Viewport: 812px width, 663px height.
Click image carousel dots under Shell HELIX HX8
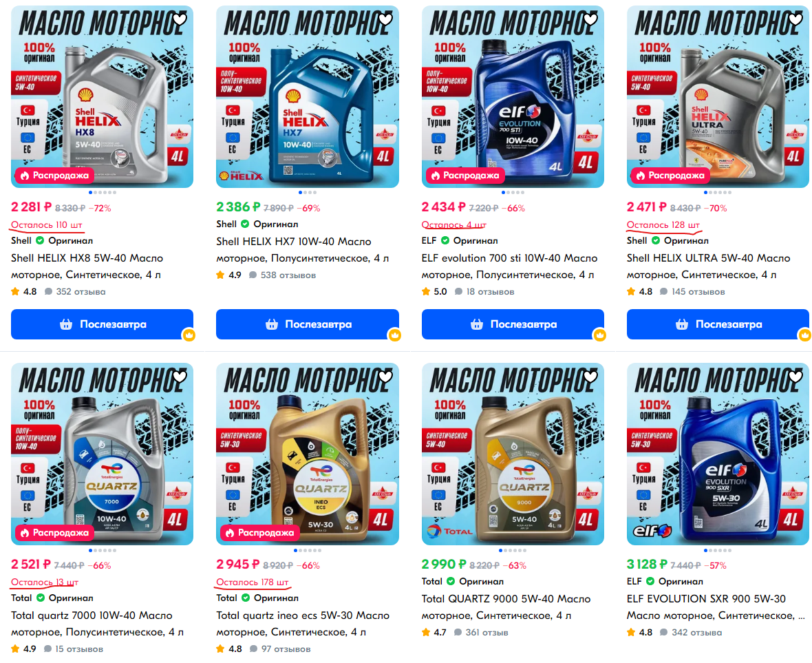tap(102, 192)
